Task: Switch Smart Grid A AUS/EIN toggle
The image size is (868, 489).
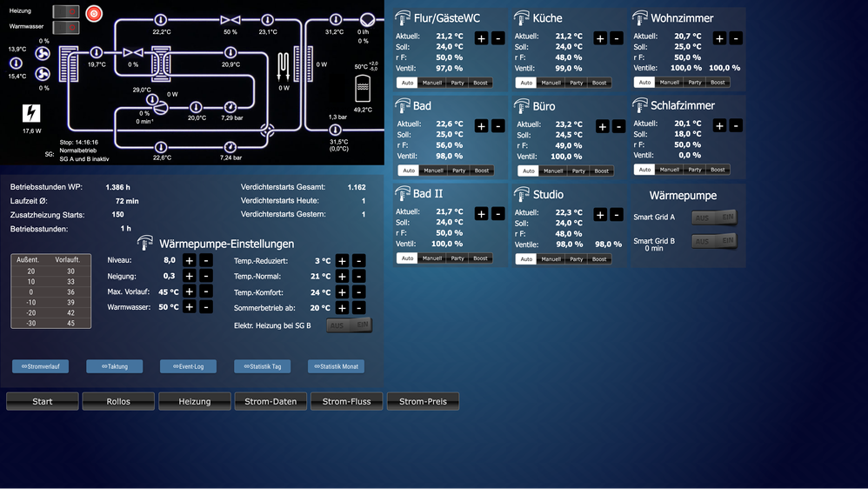Action: point(714,218)
